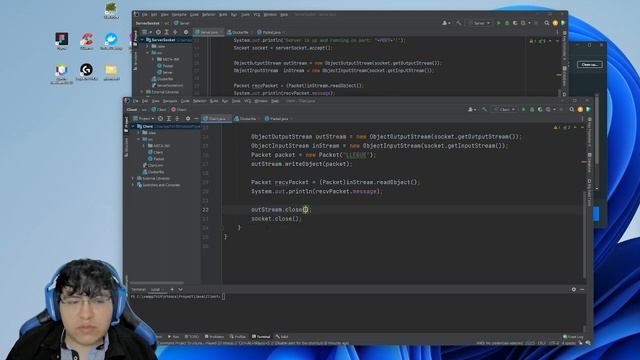Open Window menu in Client window
The image size is (640, 360).
261,101
